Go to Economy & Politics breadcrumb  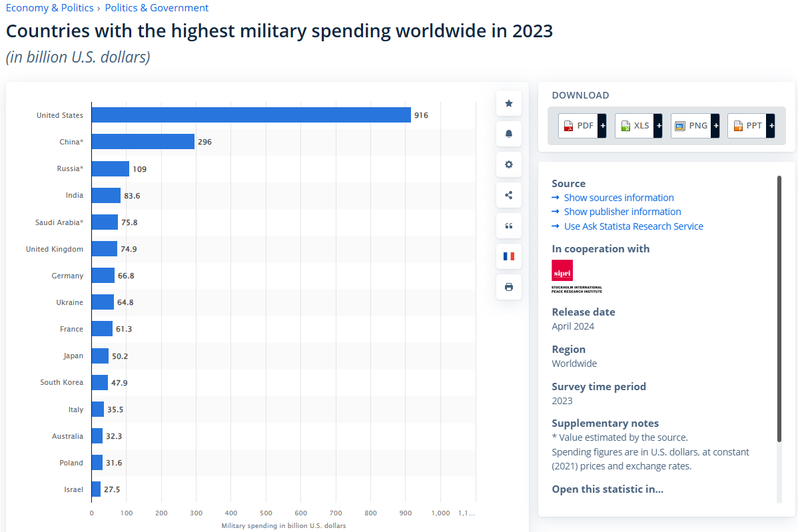[x=49, y=8]
